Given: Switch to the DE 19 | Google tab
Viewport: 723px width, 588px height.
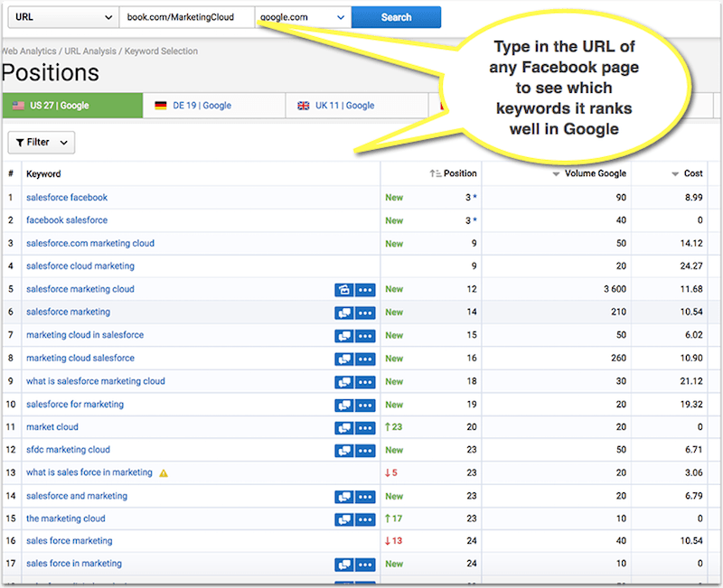Looking at the screenshot, I should (214, 106).
